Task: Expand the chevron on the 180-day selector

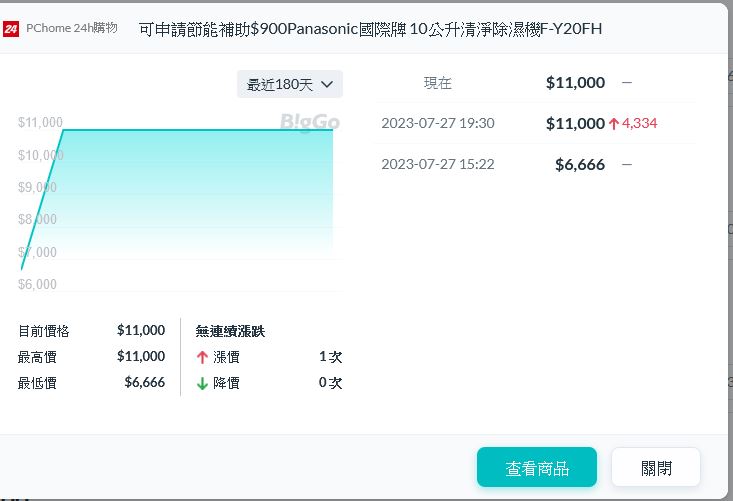Action: [327, 85]
